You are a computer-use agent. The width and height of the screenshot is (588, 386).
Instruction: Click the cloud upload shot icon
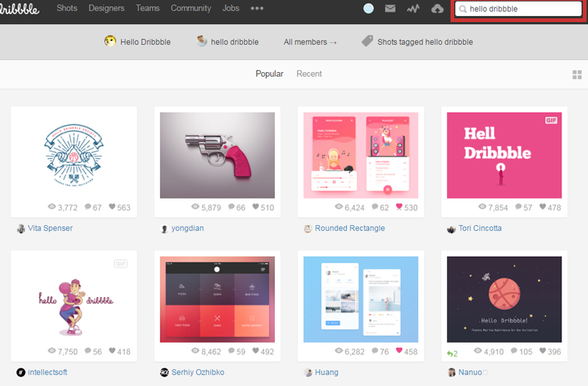pyautogui.click(x=437, y=8)
